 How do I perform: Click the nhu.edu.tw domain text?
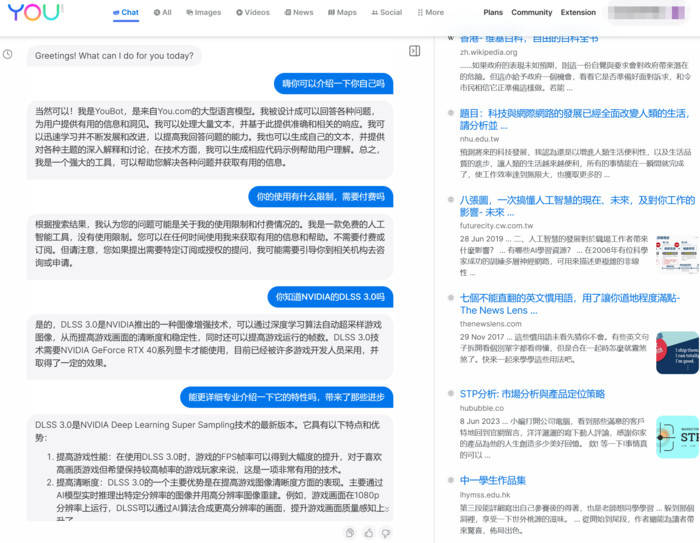tap(479, 139)
